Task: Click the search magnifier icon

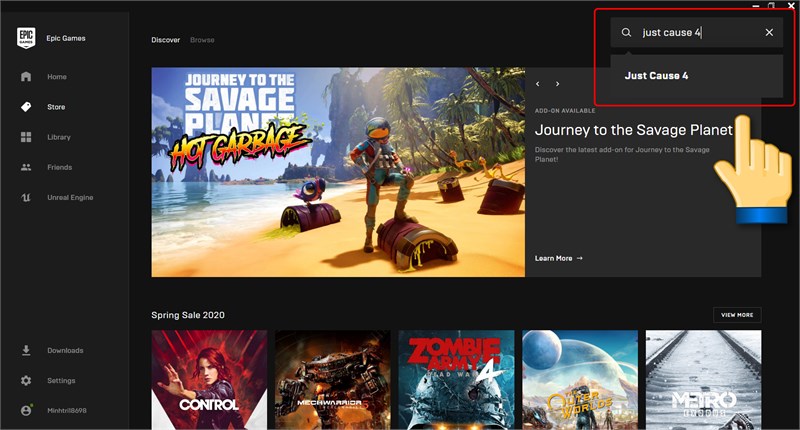Action: coord(626,33)
